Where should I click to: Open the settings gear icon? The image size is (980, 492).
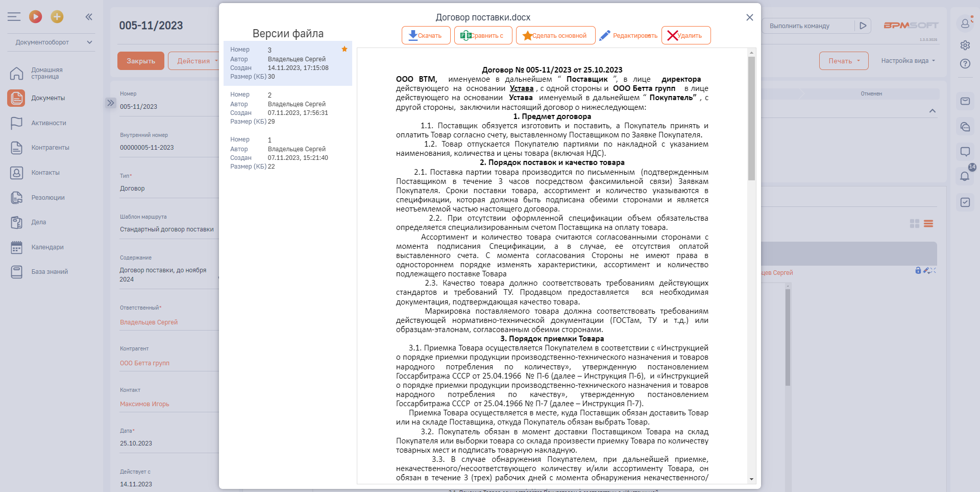tap(965, 45)
